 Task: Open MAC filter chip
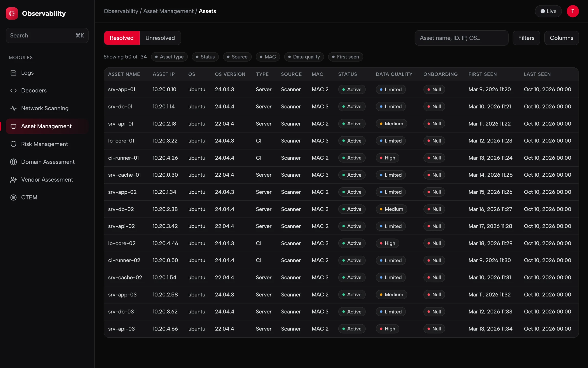[x=268, y=57]
